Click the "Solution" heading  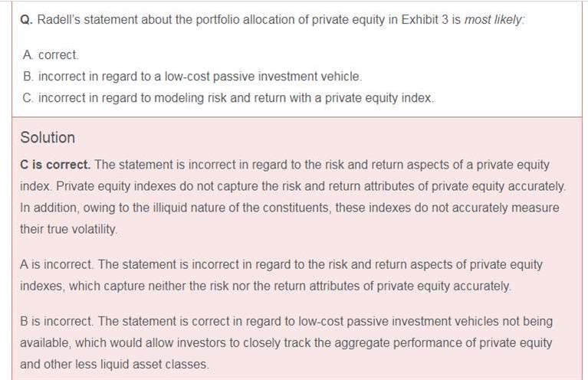point(48,138)
